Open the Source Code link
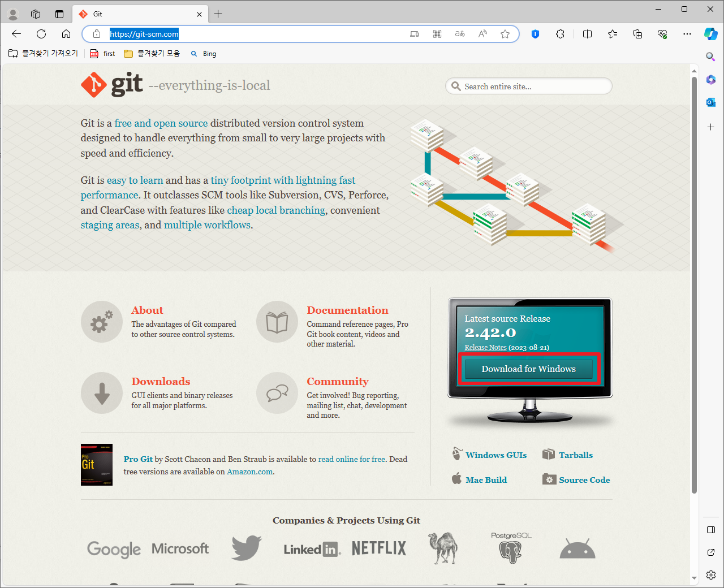This screenshot has height=588, width=724. click(x=584, y=480)
